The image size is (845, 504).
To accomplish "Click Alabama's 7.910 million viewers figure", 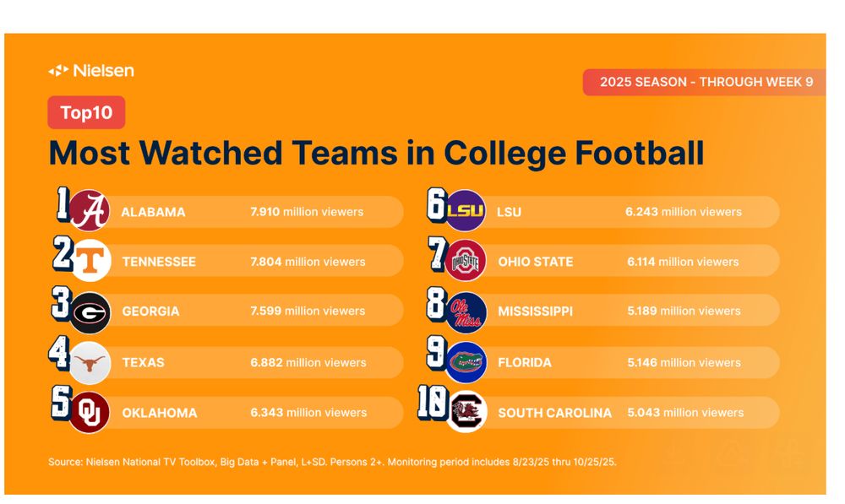I will pos(307,212).
